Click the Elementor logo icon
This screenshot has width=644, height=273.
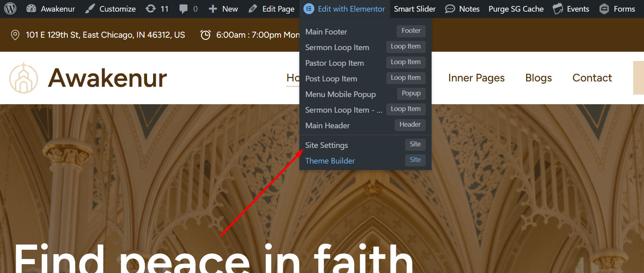click(309, 9)
